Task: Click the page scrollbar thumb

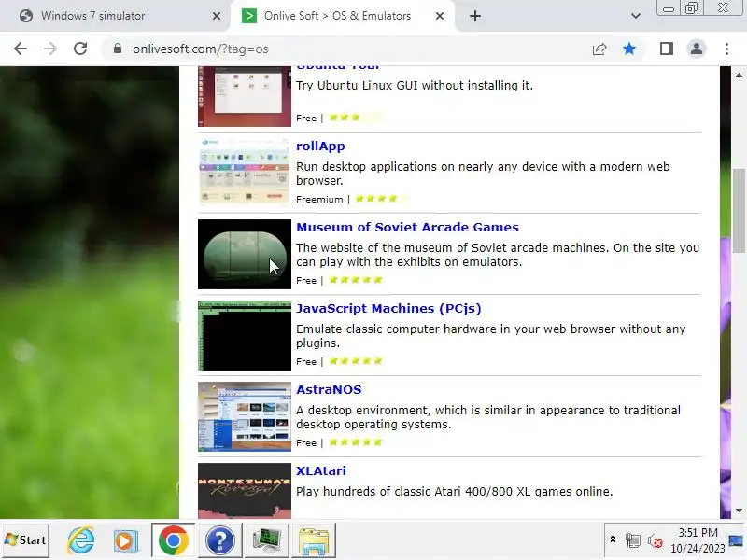Action: click(739, 212)
